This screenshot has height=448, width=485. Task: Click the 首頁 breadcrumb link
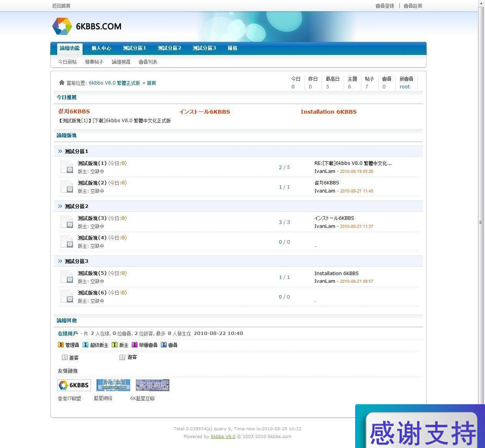[151, 83]
